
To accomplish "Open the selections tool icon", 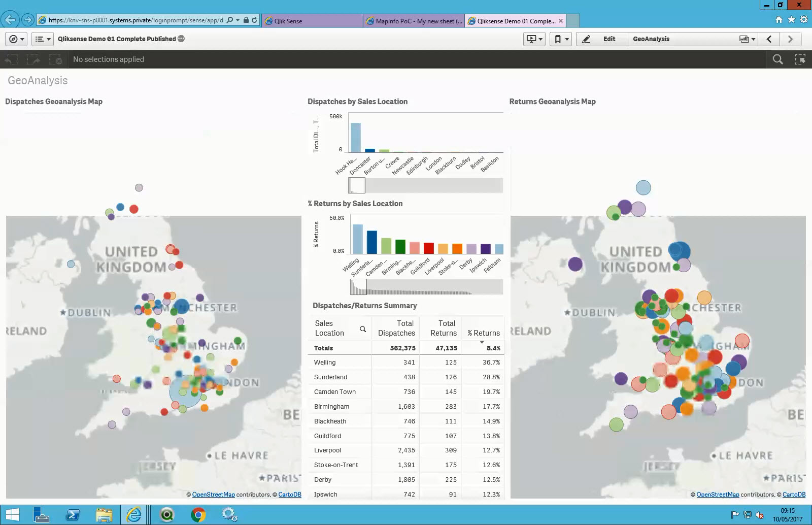I will (x=800, y=59).
